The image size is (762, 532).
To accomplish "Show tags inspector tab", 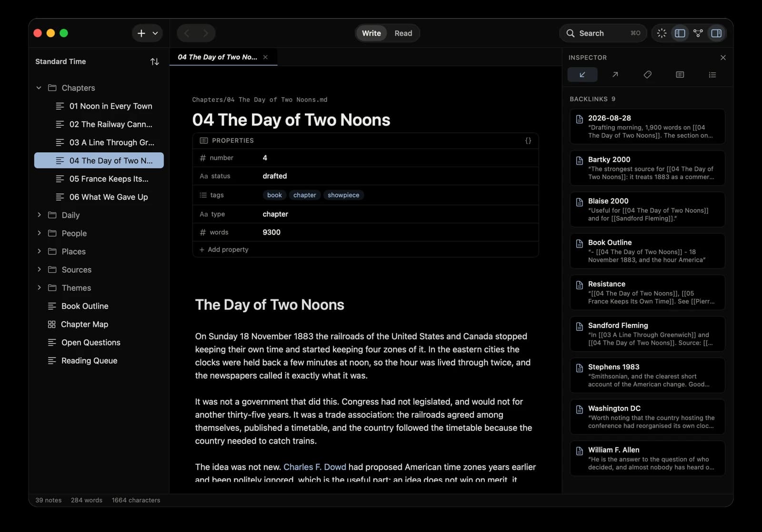I will [647, 75].
